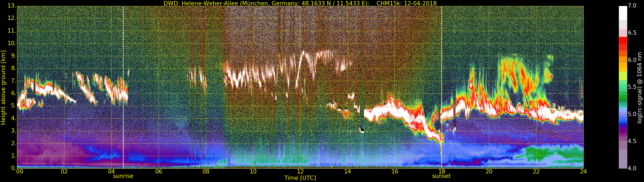The height and width of the screenshot is (182, 644).
Task: Click the 'Height above ground [km]' axis label
Action: [x=3, y=88]
